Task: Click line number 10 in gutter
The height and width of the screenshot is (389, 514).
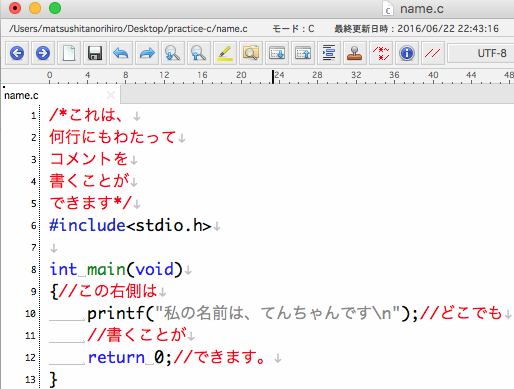Action: (x=30, y=314)
